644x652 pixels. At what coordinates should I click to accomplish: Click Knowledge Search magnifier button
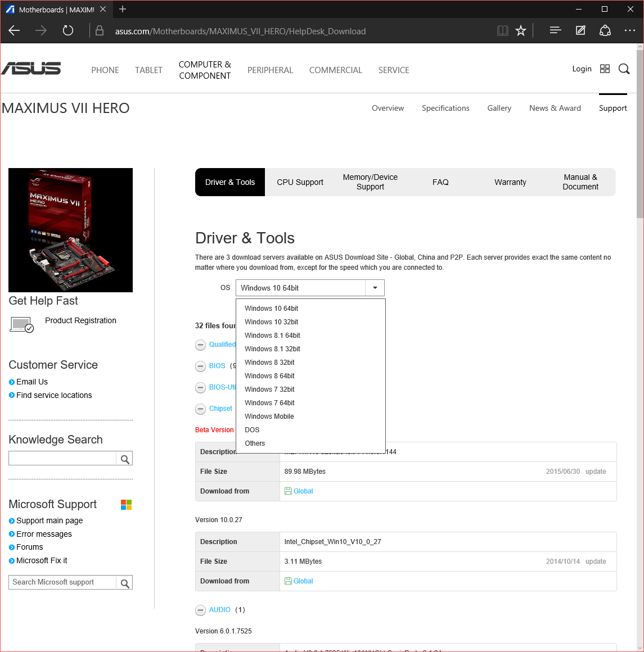[125, 459]
